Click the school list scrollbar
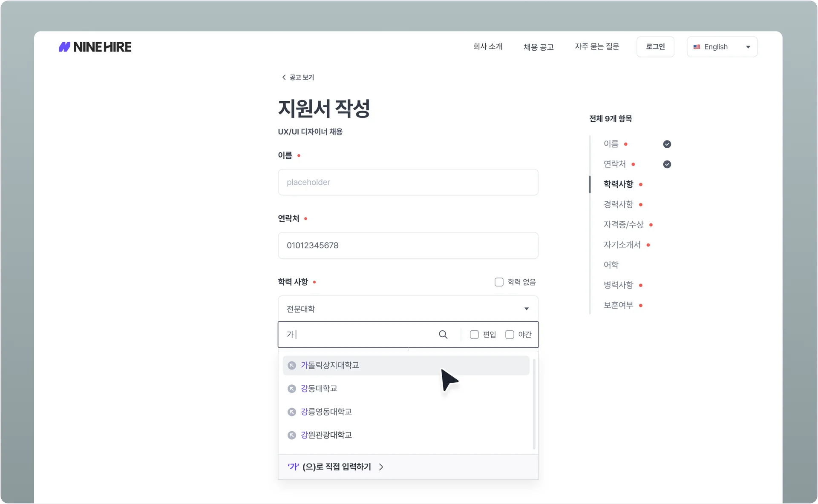818x504 pixels. (534, 404)
